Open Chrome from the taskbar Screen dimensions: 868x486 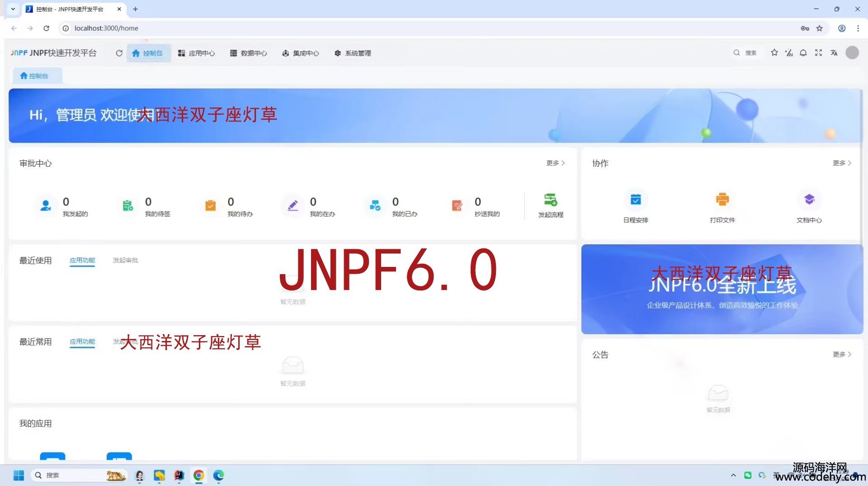[198, 475]
